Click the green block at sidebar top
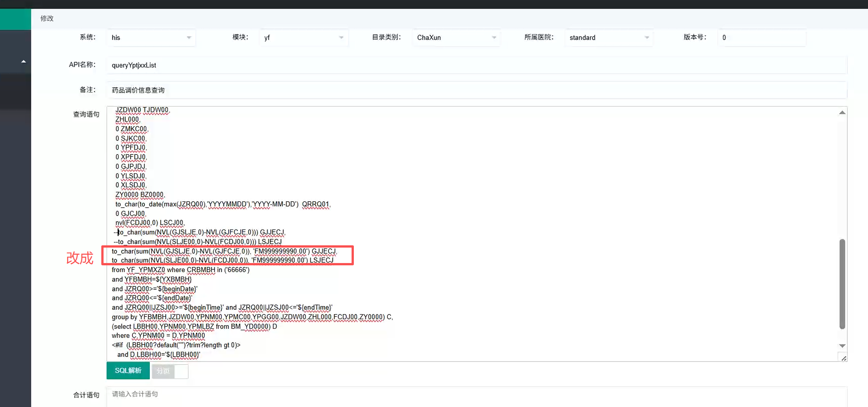The height and width of the screenshot is (407, 868). [x=15, y=19]
